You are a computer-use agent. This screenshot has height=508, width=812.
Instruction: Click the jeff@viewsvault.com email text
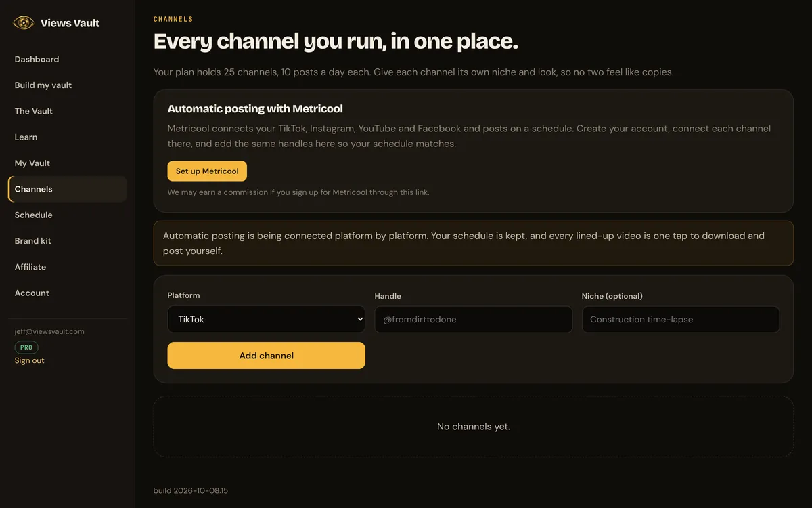(x=49, y=331)
